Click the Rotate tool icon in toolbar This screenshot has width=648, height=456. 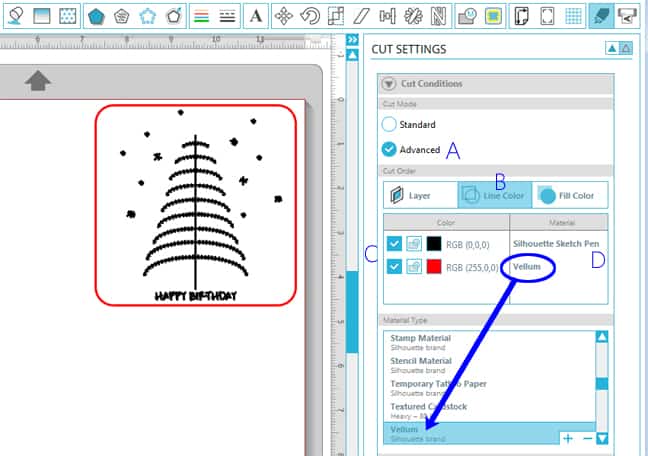coord(310,16)
